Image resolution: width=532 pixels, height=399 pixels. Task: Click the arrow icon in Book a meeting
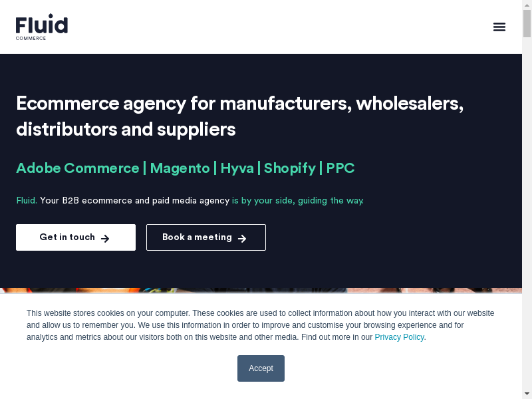tap(242, 238)
